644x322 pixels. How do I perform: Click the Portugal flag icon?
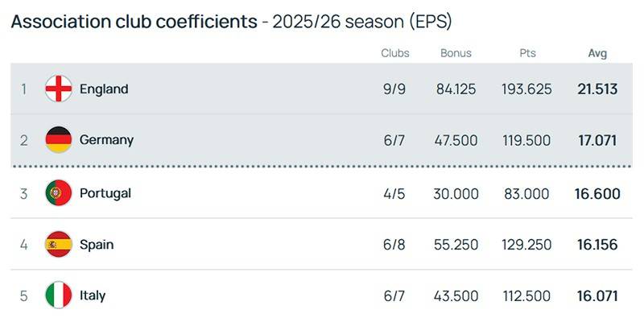click(59, 193)
